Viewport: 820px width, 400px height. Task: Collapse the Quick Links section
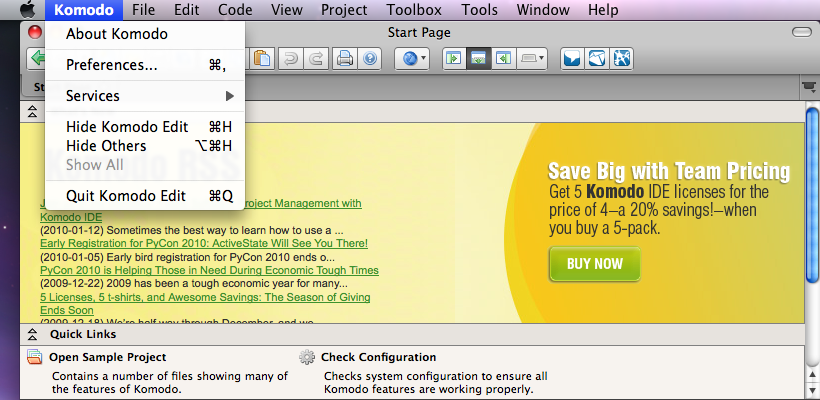click(33, 334)
